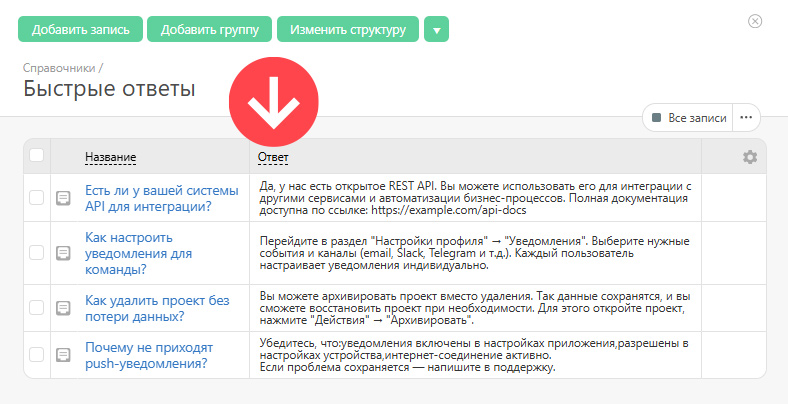Click record icon for 'Как настроить уведомления'
Viewport: 788px width, 404px height.
[x=63, y=253]
